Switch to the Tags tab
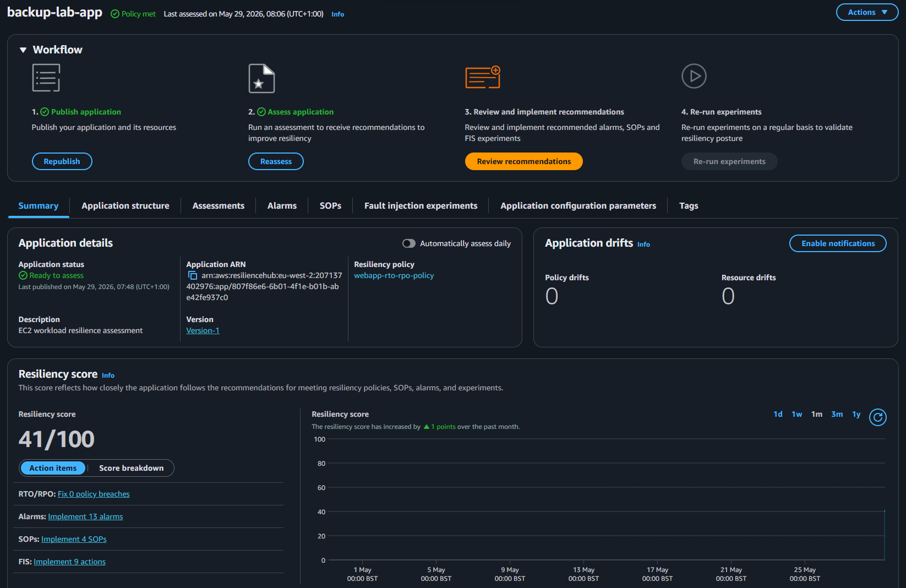The image size is (906, 588). coord(689,206)
